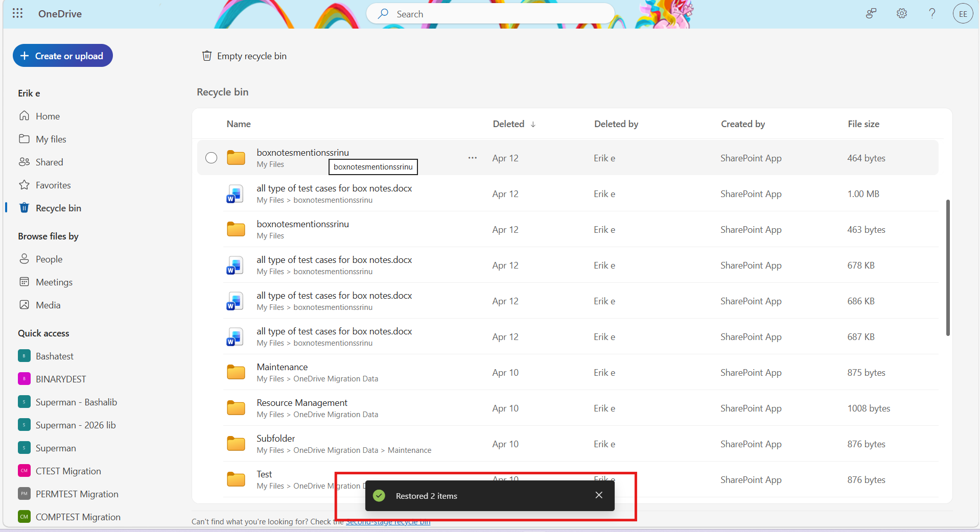
Task: Open Superman - Bashalib quick access
Action: pos(76,402)
